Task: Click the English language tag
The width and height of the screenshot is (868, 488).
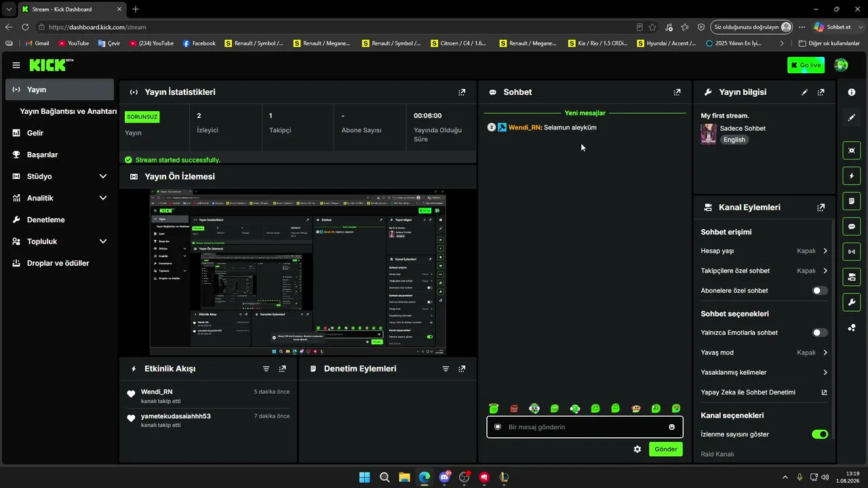Action: pyautogui.click(x=734, y=140)
